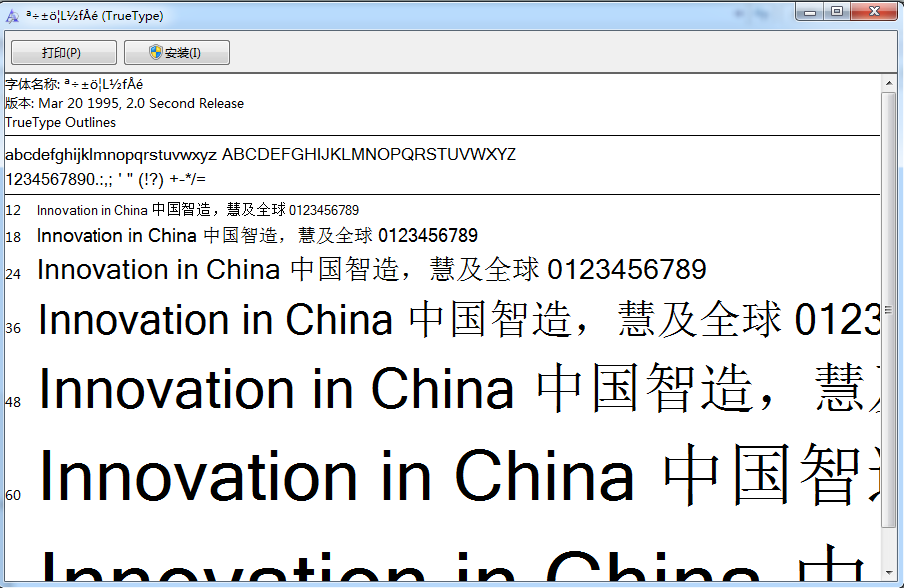Click the version text Mar 20 1995

pos(75,103)
